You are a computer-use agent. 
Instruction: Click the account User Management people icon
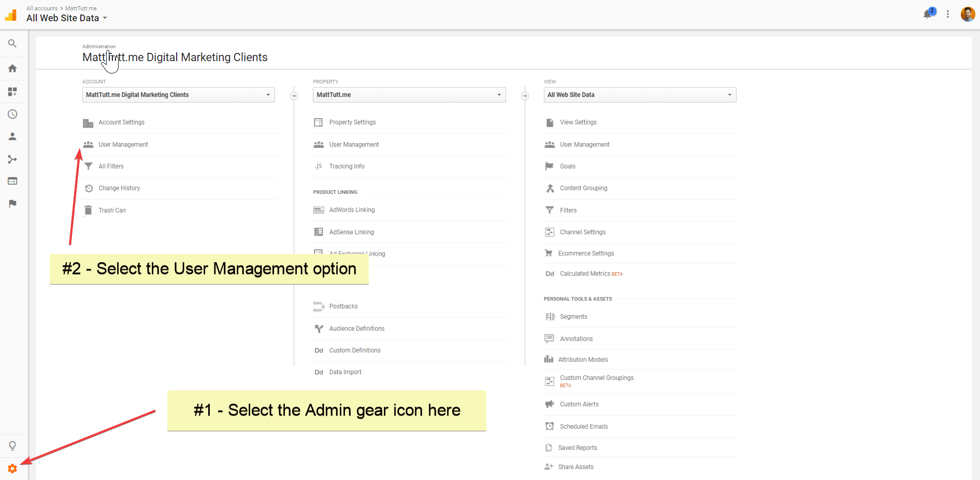pyautogui.click(x=88, y=145)
